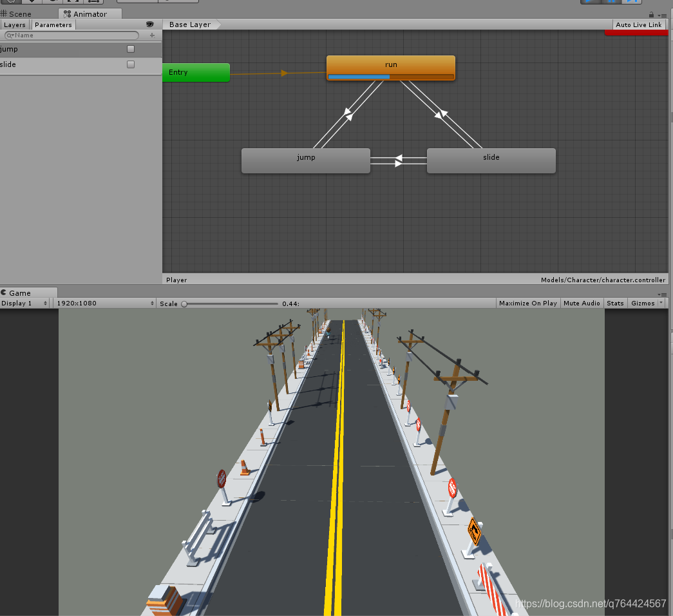Select the jump state node
673x616 pixels.
tap(306, 160)
